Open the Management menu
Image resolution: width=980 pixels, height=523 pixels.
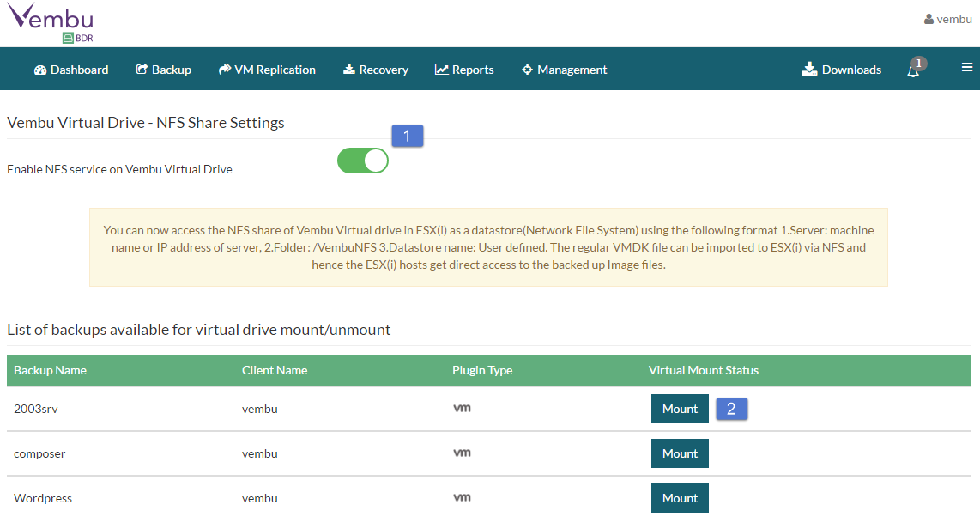coord(565,70)
